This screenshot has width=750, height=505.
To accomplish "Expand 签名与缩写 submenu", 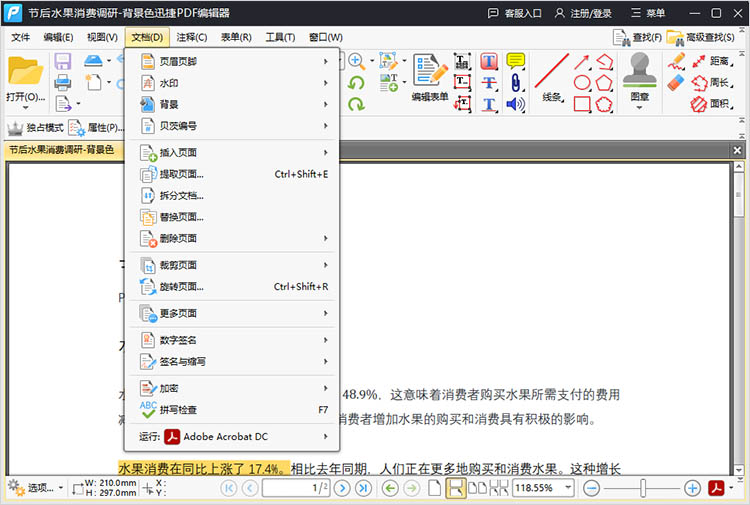I will [232, 362].
